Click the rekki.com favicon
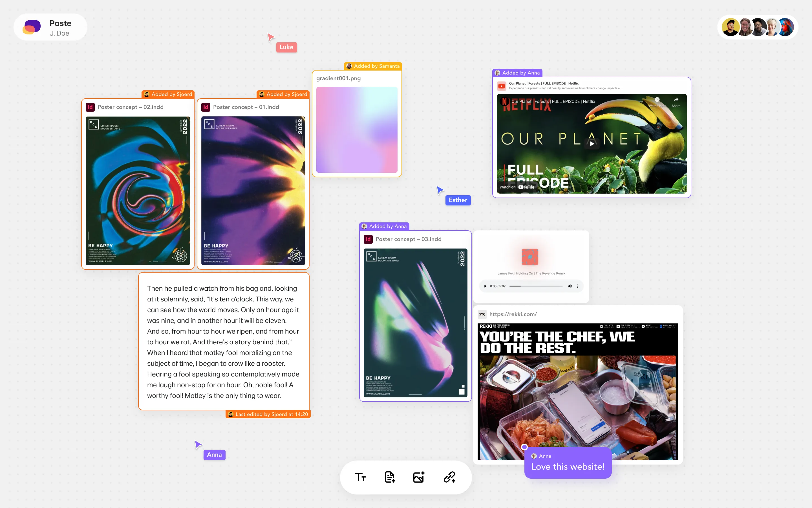This screenshot has width=812, height=508. (x=482, y=314)
